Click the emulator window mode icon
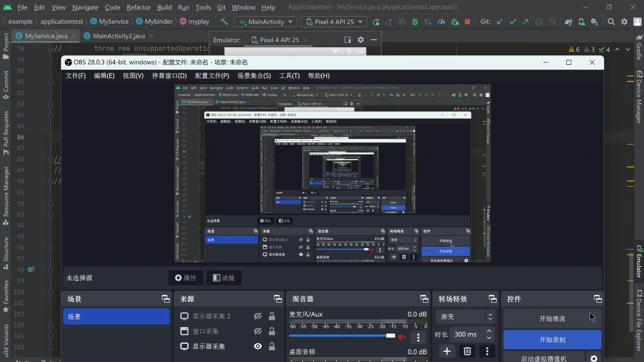 347,40
